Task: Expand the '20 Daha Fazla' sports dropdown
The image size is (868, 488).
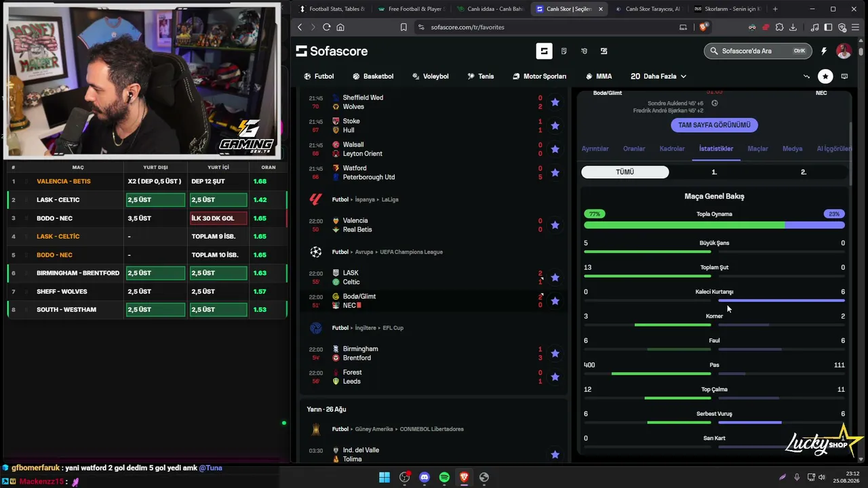Action: pyautogui.click(x=658, y=77)
